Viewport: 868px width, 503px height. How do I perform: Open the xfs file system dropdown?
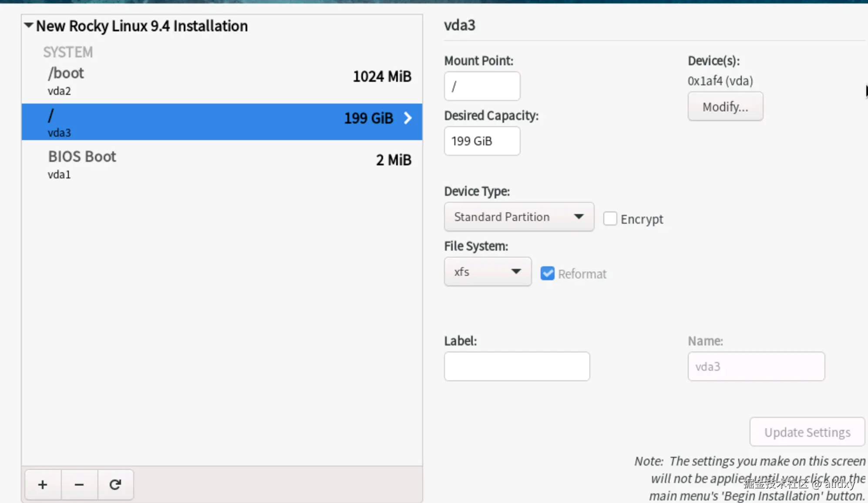[488, 272]
